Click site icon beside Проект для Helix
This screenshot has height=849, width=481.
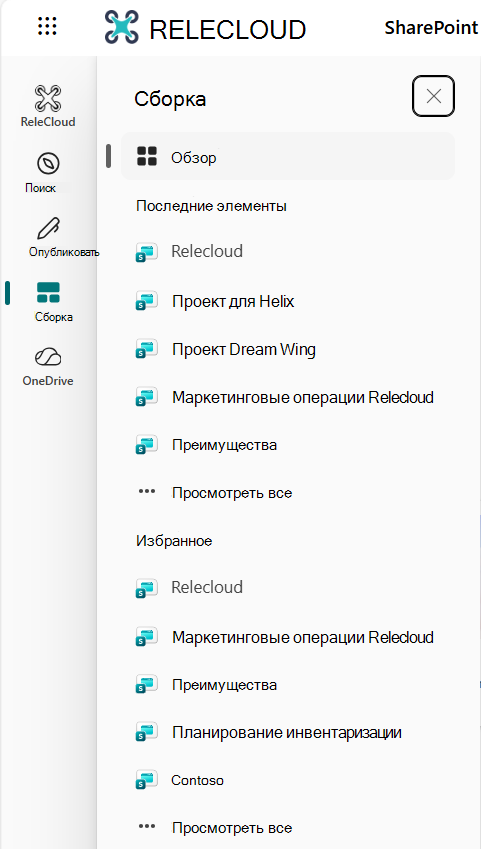pyautogui.click(x=146, y=301)
